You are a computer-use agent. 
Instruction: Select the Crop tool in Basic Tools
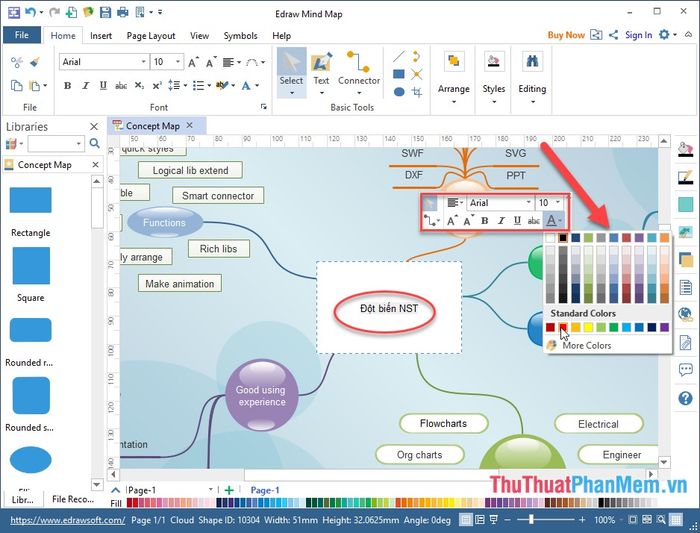click(x=417, y=92)
